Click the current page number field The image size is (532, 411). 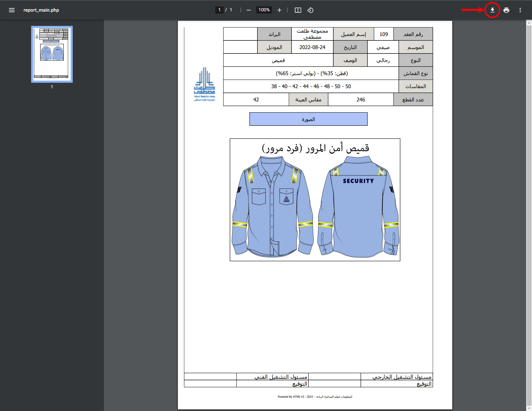219,10
